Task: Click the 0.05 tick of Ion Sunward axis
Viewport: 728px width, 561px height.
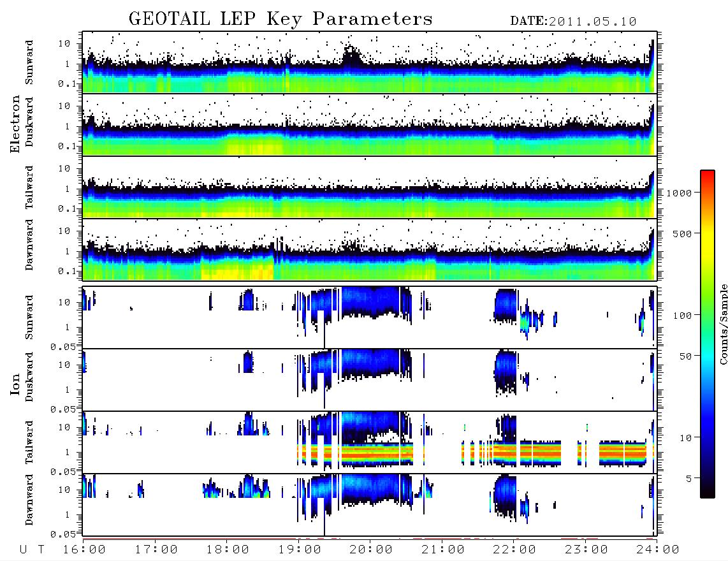Action: pyautogui.click(x=62, y=347)
